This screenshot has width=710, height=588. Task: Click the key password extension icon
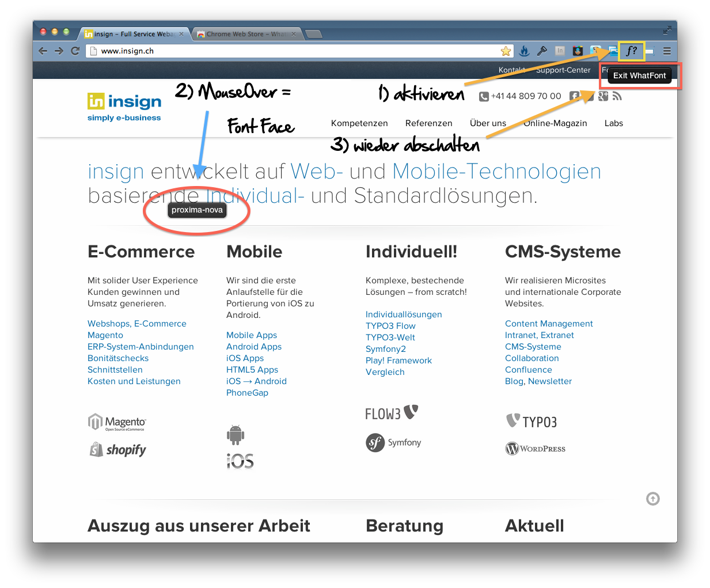(542, 51)
